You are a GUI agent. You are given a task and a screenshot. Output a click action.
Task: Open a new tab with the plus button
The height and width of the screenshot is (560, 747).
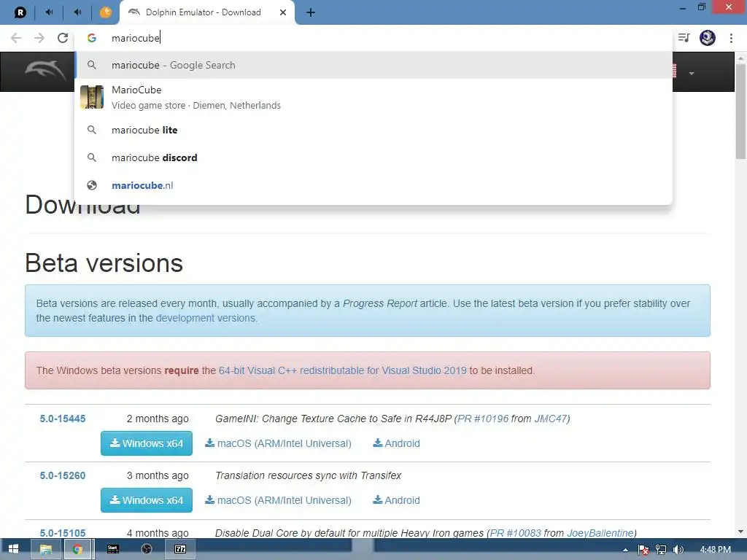[311, 12]
